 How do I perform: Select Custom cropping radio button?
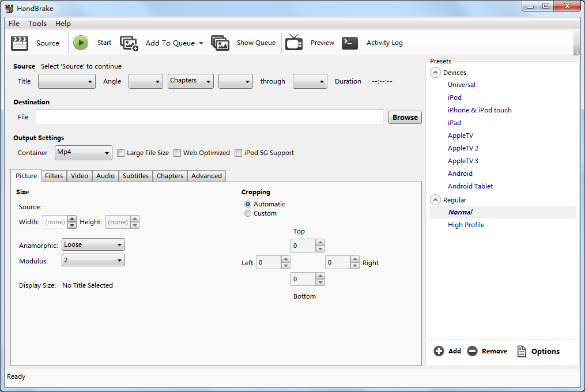[248, 213]
